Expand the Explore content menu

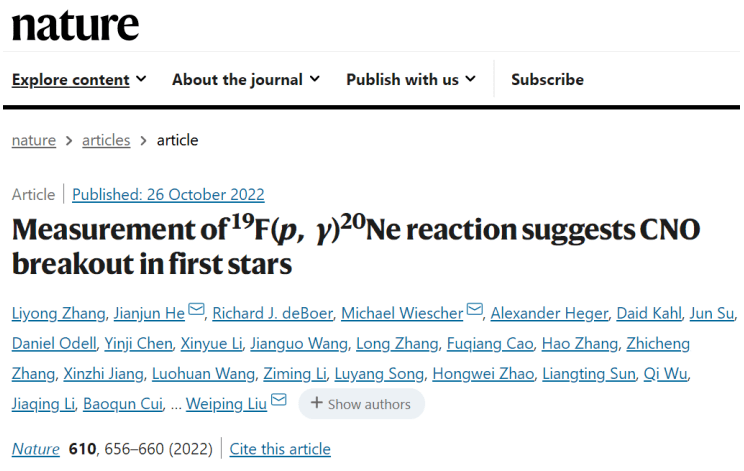79,79
